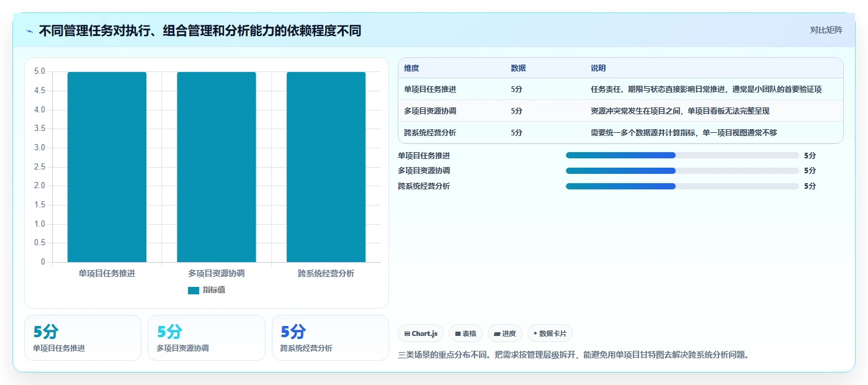Click the description starting 需要统一多个数据源
The image size is (868, 385).
[x=684, y=133]
